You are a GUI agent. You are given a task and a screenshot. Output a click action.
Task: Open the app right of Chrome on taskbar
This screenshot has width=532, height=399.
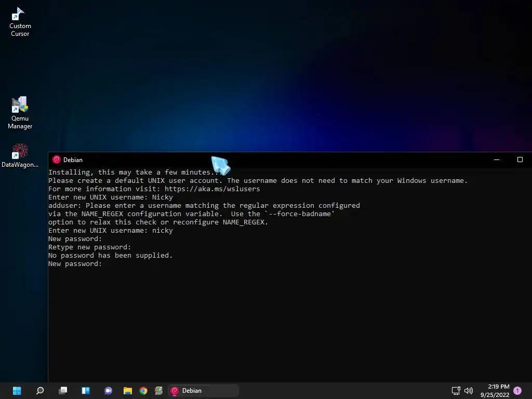coord(158,391)
